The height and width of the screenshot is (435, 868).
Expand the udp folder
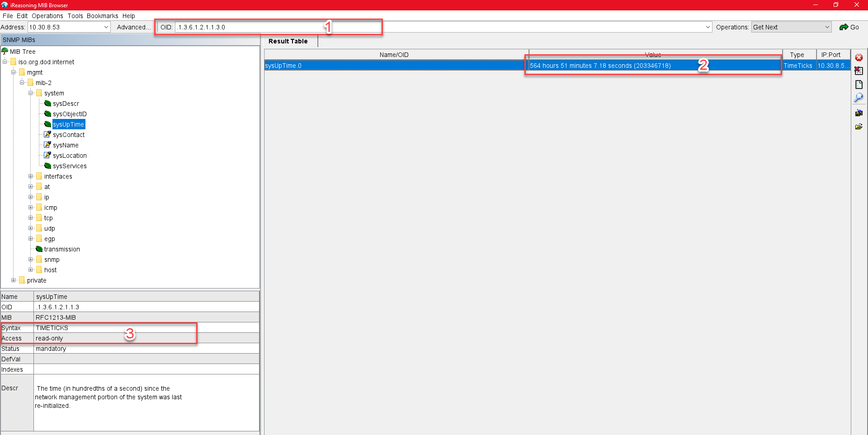click(31, 228)
